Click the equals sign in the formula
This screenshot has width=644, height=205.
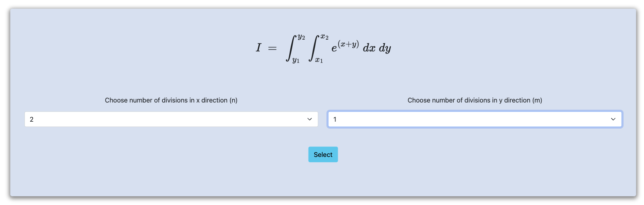272,49
